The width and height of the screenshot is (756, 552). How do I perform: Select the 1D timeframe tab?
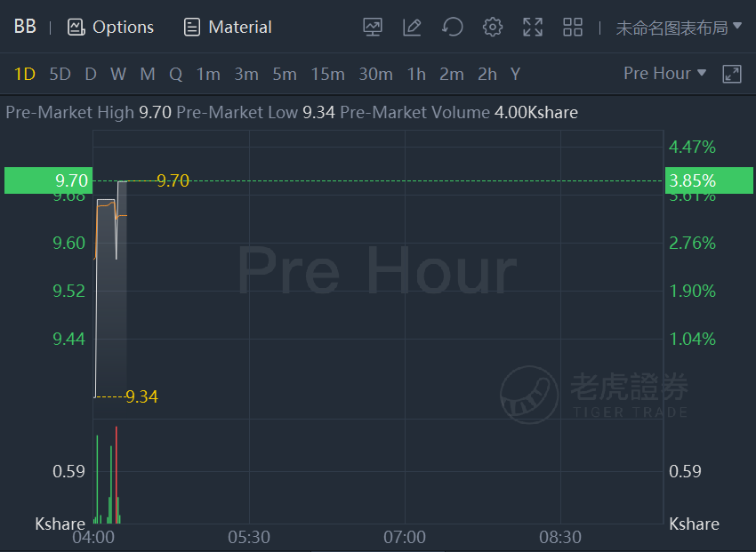pos(25,74)
